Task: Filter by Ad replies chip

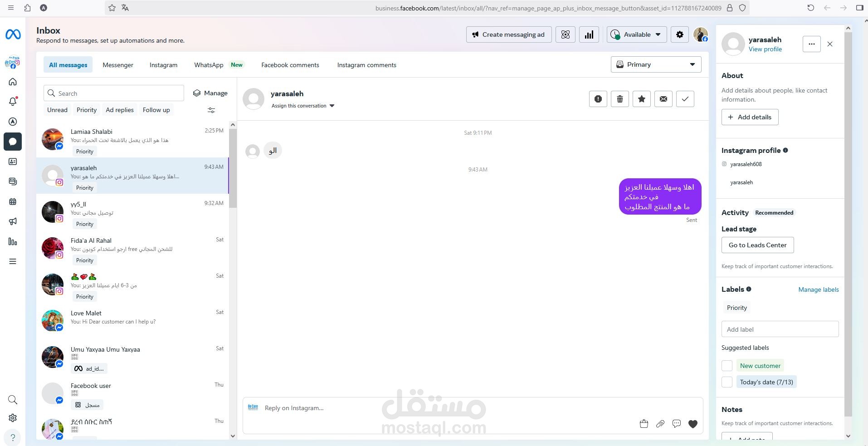Action: (120, 110)
